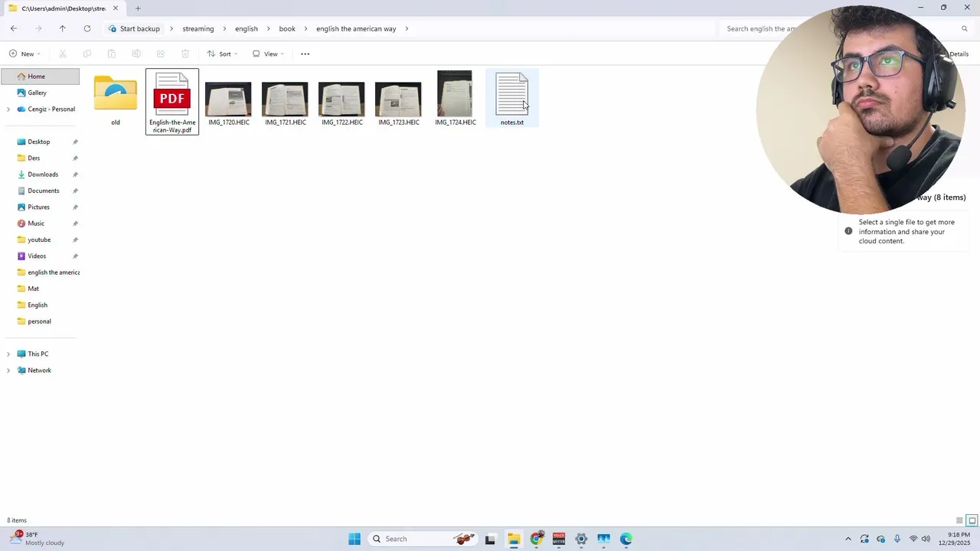This screenshot has height=551, width=980.
Task: Select the notes.txt file
Action: click(512, 98)
